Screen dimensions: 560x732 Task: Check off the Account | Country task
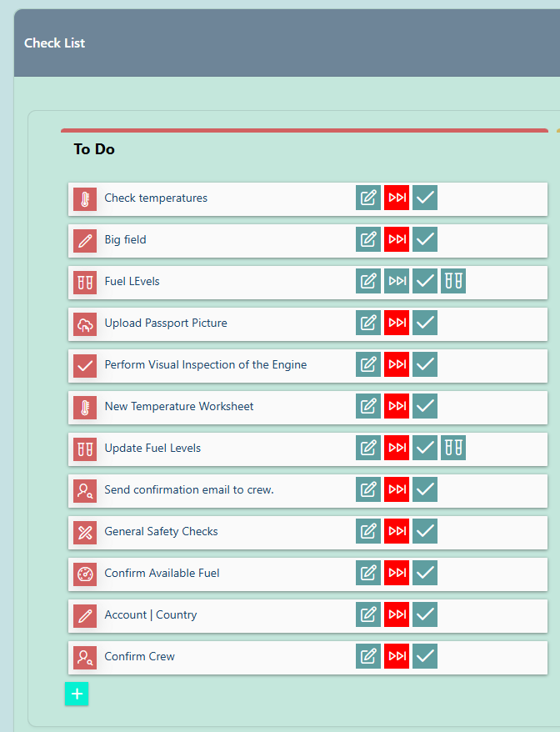(x=425, y=615)
